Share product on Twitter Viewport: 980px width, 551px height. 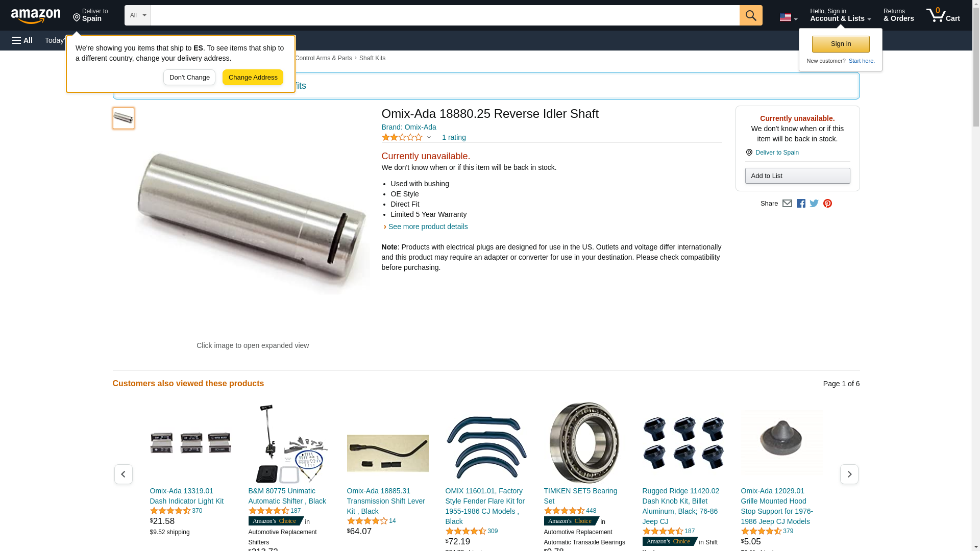(x=814, y=204)
